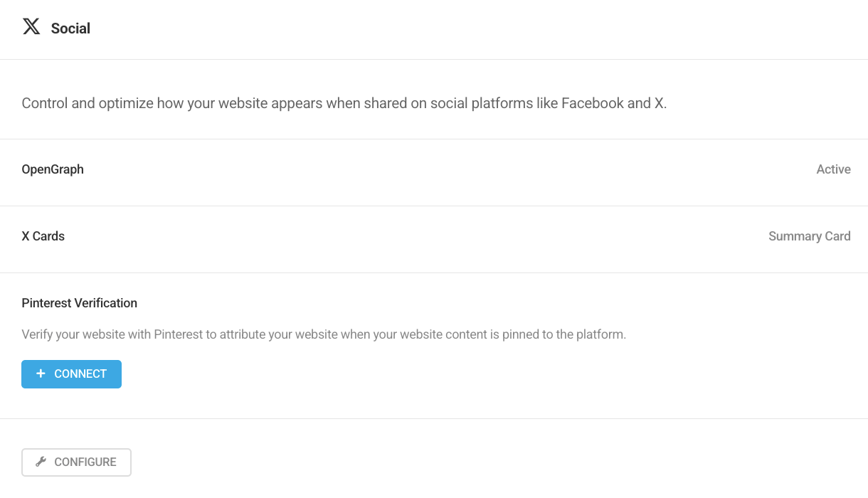Screen dimensions: 868x498
Task: Click the Active status for OpenGraph
Action: (x=833, y=169)
